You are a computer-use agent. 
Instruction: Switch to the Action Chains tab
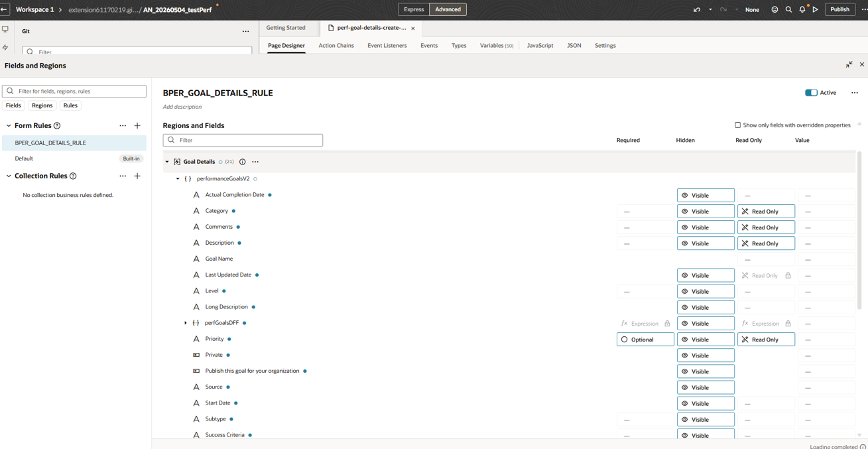click(336, 46)
